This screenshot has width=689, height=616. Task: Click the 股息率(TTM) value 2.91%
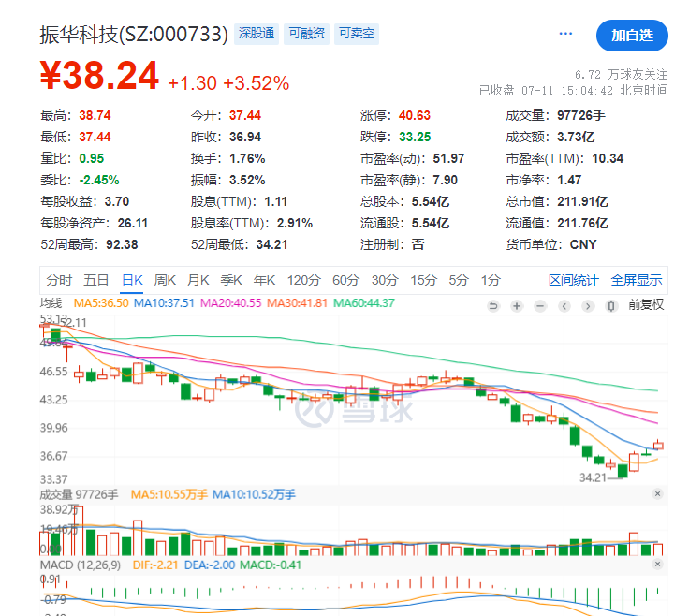[294, 223]
